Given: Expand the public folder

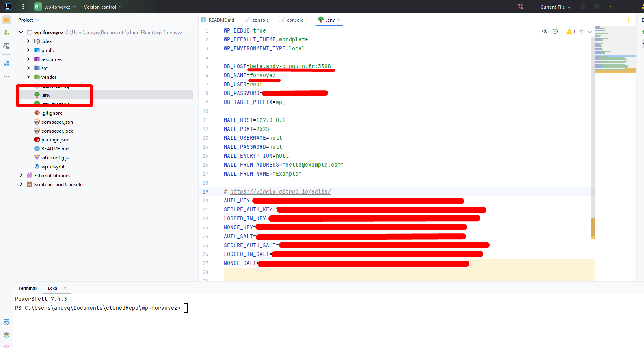Looking at the screenshot, I should click(x=28, y=50).
